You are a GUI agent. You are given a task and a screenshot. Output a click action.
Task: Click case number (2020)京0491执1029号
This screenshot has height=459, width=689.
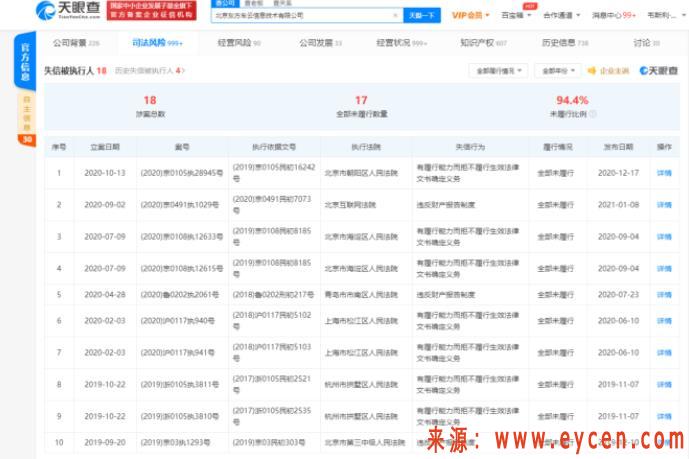click(179, 205)
